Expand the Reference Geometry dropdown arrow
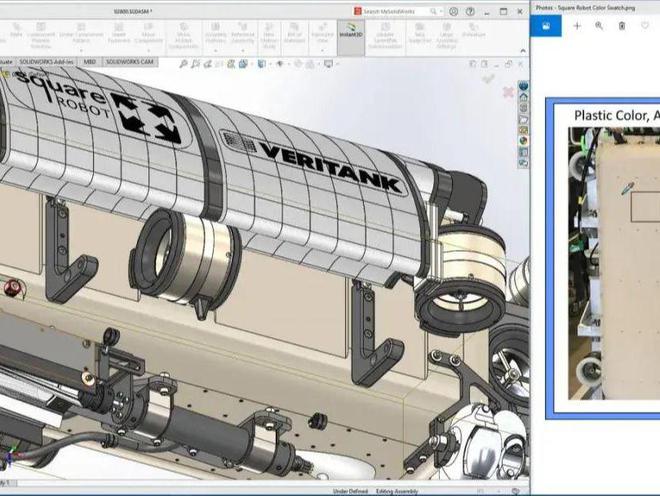660x496 pixels. click(x=242, y=51)
